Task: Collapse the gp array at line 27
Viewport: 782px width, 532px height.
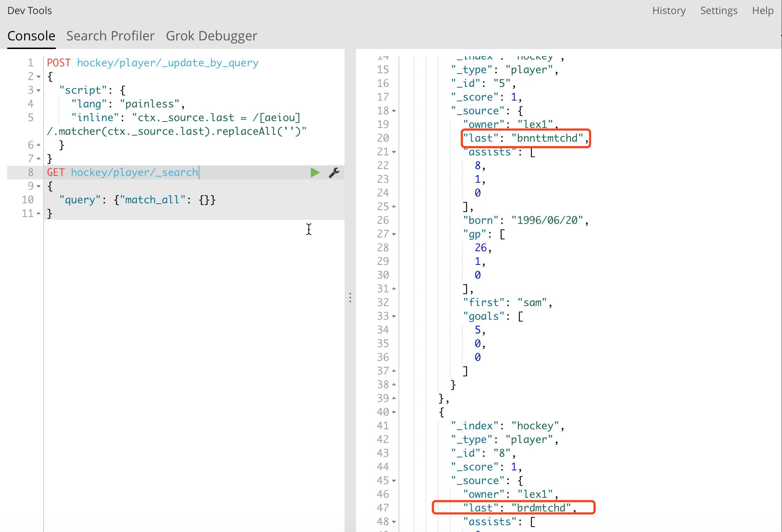Action: (x=394, y=234)
